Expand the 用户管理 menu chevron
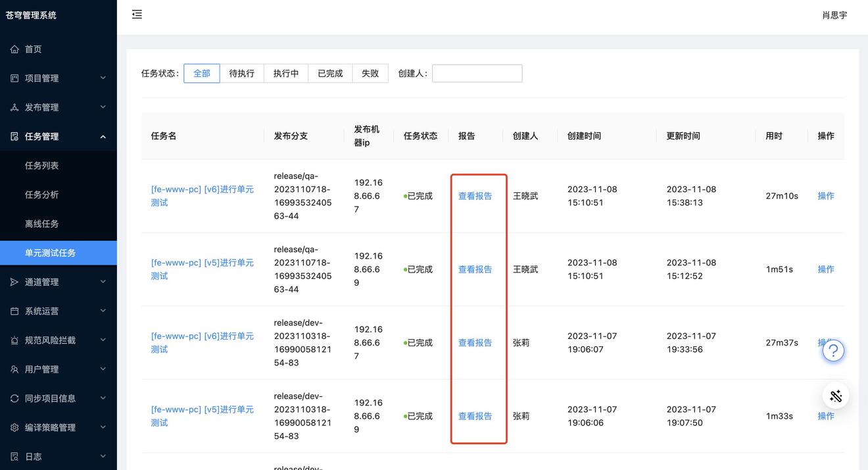868x470 pixels. point(103,369)
